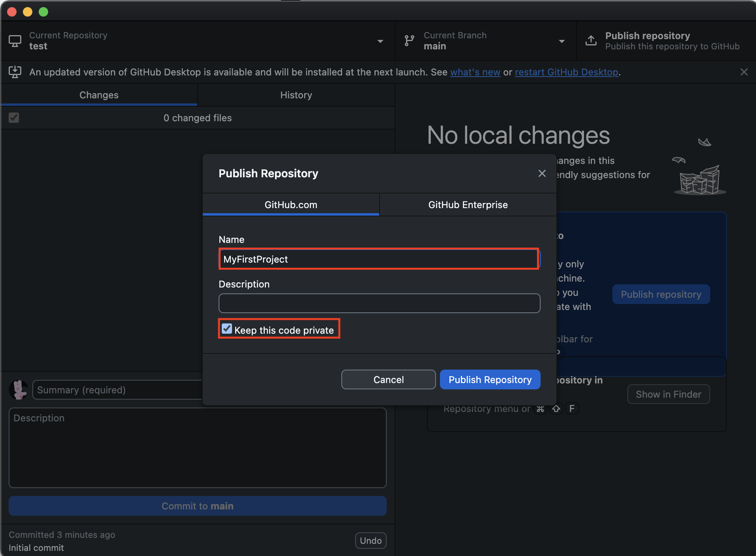This screenshot has width=756, height=556.
Task: Expand the Current Repository dropdown arrow
Action: click(x=380, y=41)
